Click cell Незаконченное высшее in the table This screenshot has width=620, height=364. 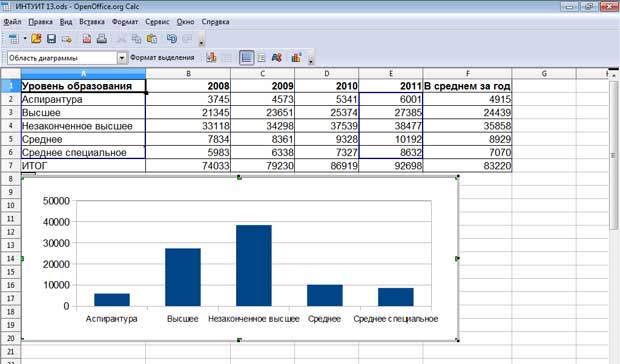click(83, 126)
